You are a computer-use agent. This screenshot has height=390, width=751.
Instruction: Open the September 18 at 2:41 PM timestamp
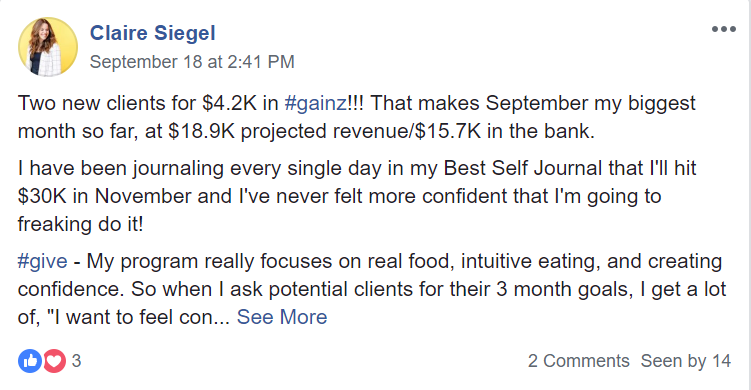click(192, 62)
